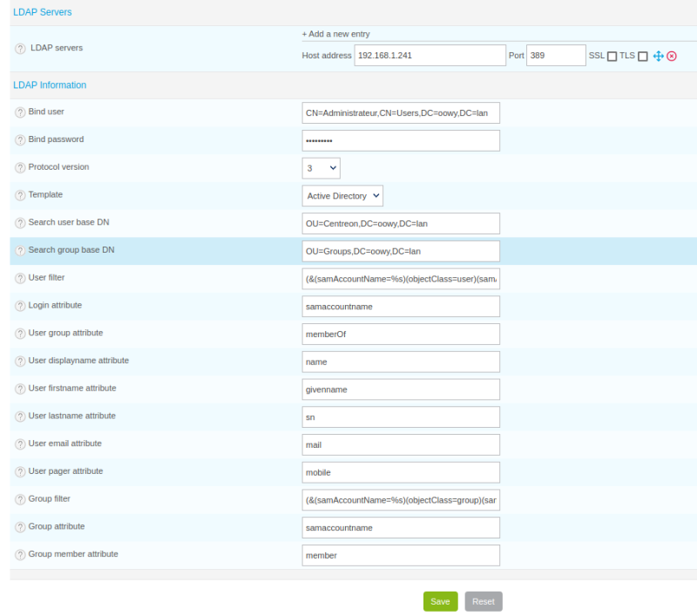Click the red delete icon for server entry
This screenshot has width=697, height=616.
(x=672, y=56)
